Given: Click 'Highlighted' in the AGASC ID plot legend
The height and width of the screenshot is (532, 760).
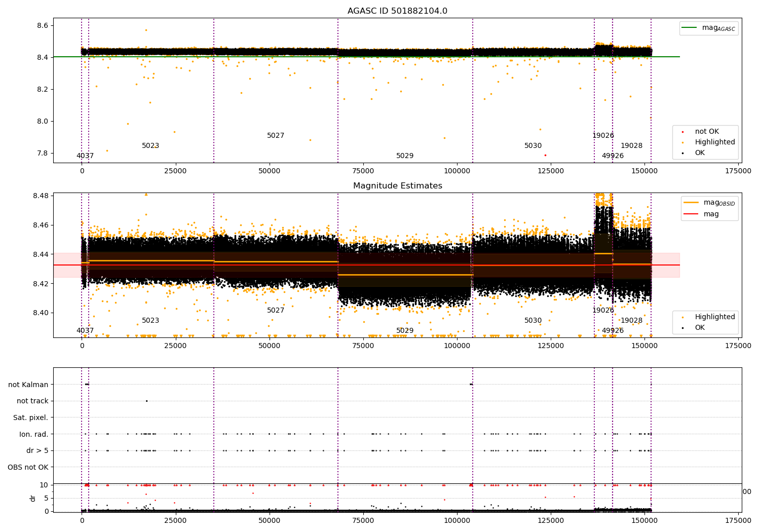Looking at the screenshot, I should pyautogui.click(x=715, y=142).
